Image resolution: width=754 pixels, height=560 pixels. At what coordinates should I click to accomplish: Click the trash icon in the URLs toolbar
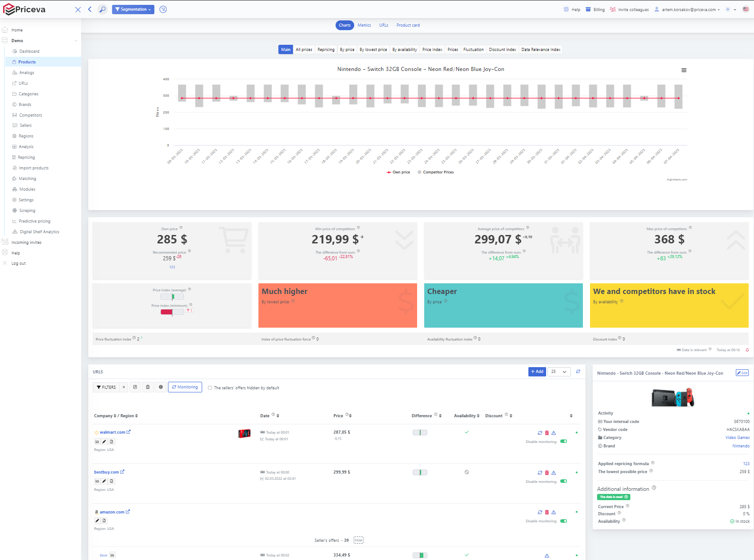click(148, 387)
